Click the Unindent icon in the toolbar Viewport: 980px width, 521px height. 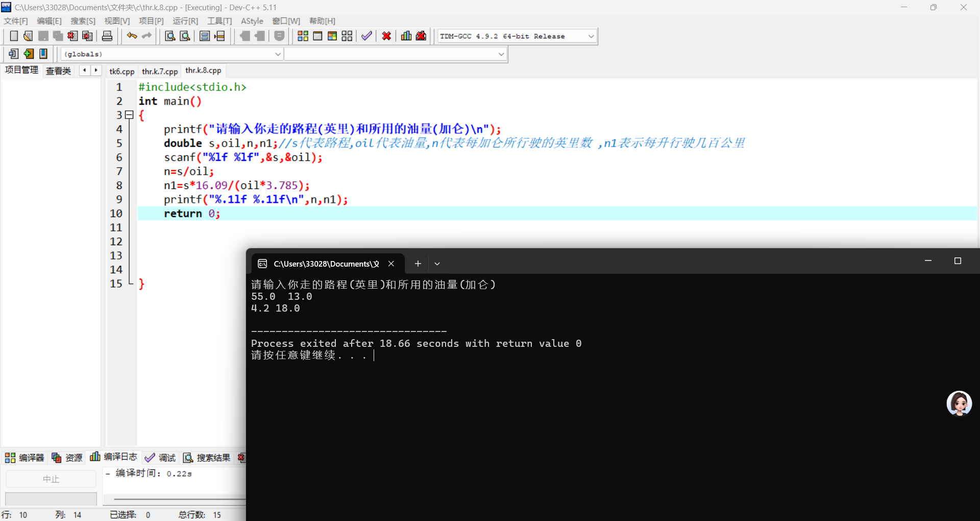point(260,36)
